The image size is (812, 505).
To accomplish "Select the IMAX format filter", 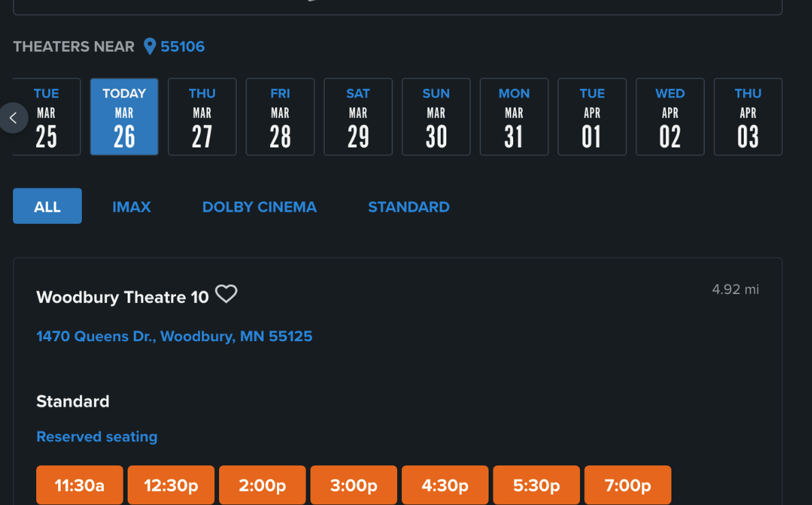I will [131, 207].
